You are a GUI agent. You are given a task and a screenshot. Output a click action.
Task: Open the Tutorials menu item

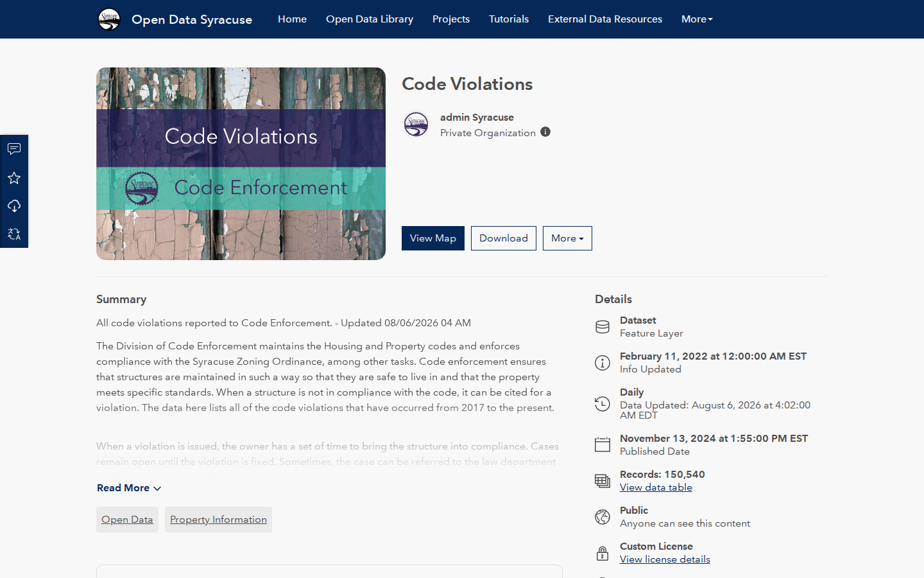(x=509, y=19)
